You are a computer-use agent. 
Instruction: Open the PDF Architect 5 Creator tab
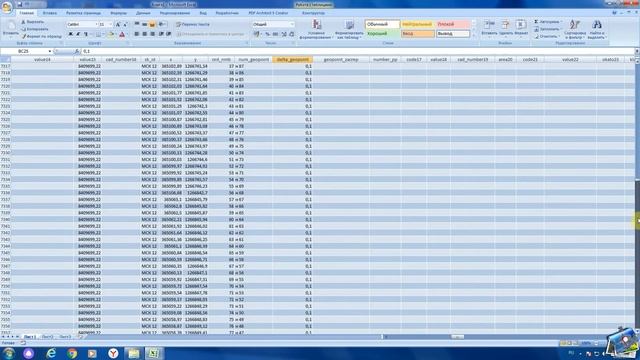[268, 13]
